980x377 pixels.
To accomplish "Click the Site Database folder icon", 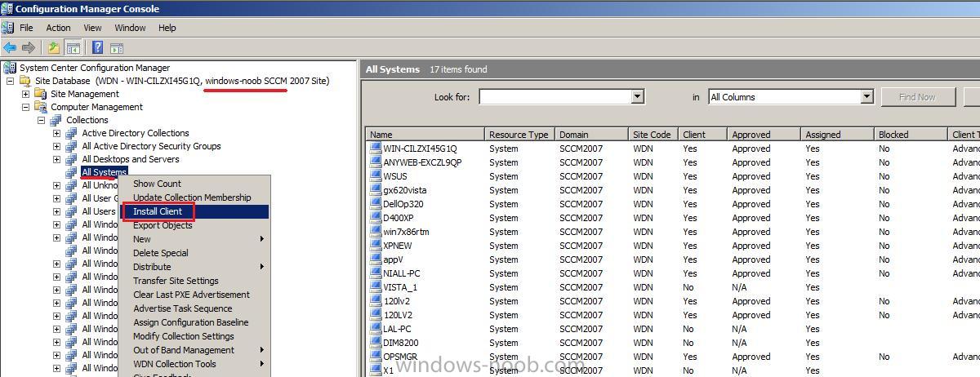I will (24, 81).
